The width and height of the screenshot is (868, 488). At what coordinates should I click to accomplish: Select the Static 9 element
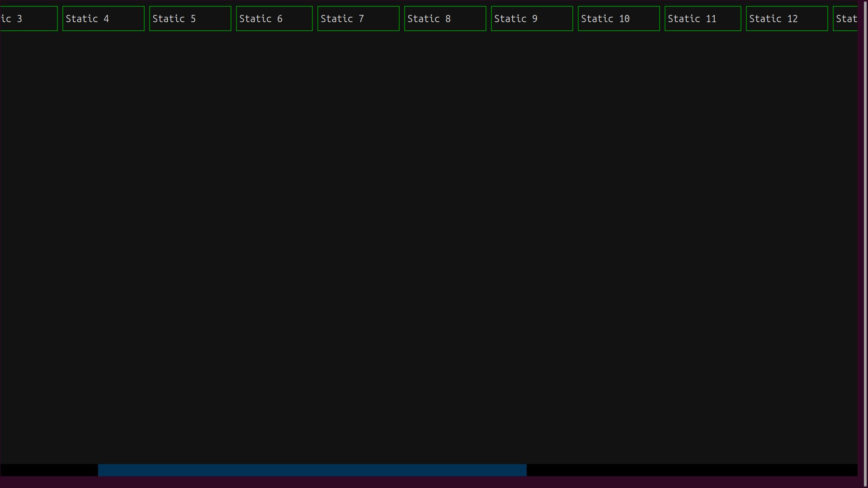point(532,19)
